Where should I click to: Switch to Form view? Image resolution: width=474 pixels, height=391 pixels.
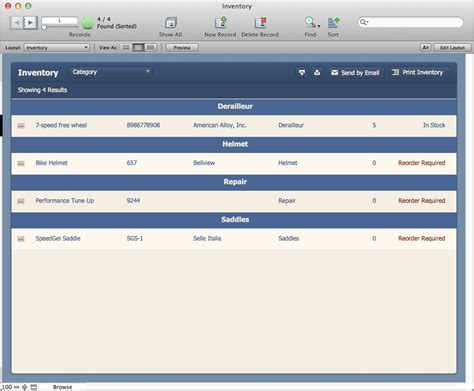pyautogui.click(x=126, y=48)
